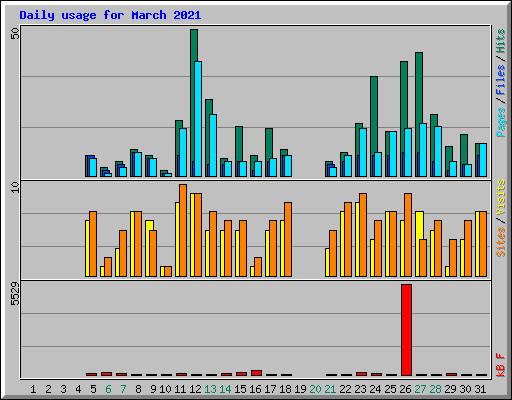Click the cyan pages bar for day 31
This screenshot has width=512, height=400.
tap(483, 160)
